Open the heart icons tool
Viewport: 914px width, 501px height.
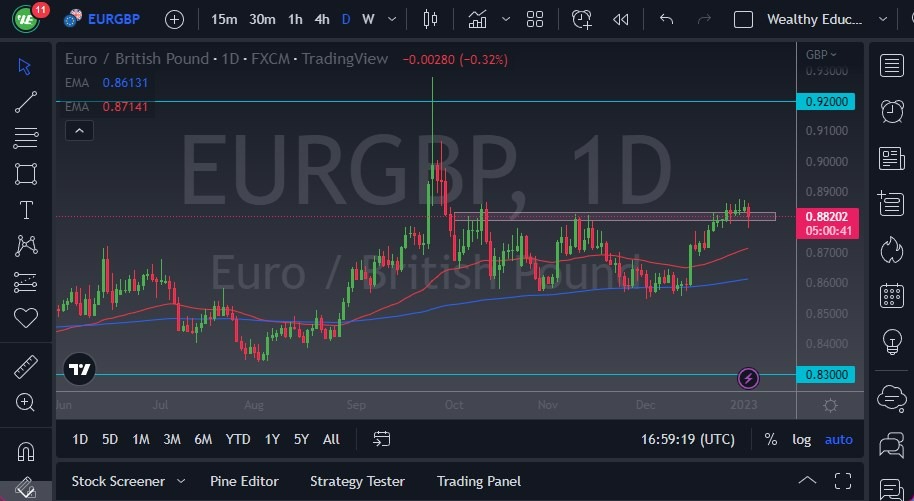(26, 318)
